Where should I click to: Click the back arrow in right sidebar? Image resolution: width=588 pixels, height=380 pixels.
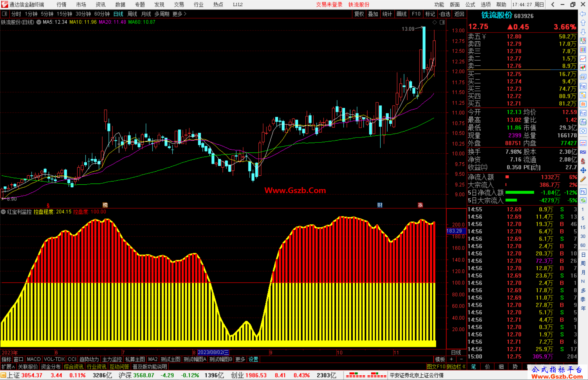click(583, 14)
